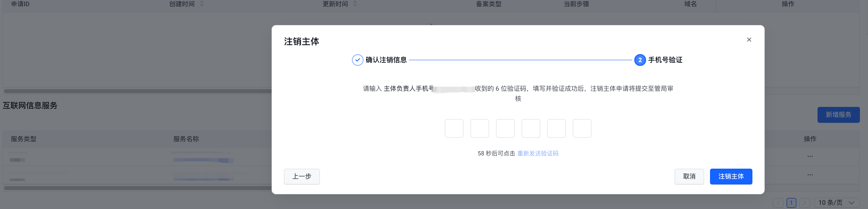The height and width of the screenshot is (209, 868).
Task: Confirm with blue 注销主体 button
Action: [x=730, y=176]
